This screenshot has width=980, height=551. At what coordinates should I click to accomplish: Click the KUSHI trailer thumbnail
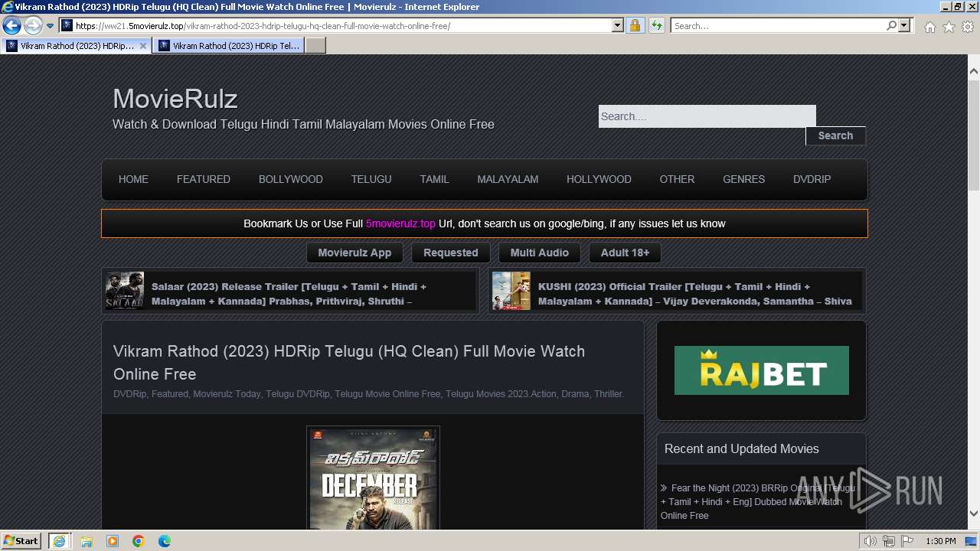click(511, 291)
